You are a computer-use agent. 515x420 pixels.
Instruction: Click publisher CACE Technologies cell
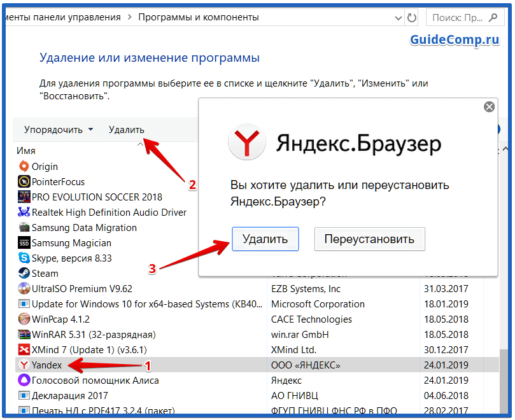click(311, 319)
